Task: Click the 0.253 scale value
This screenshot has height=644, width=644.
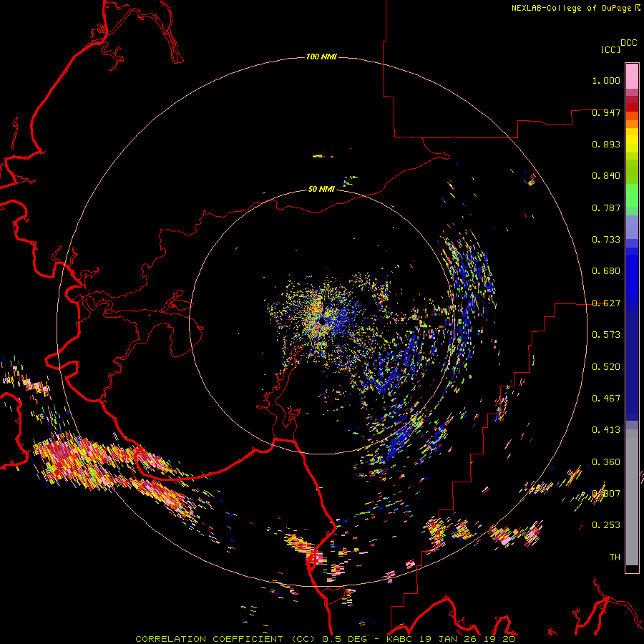Action: [606, 525]
